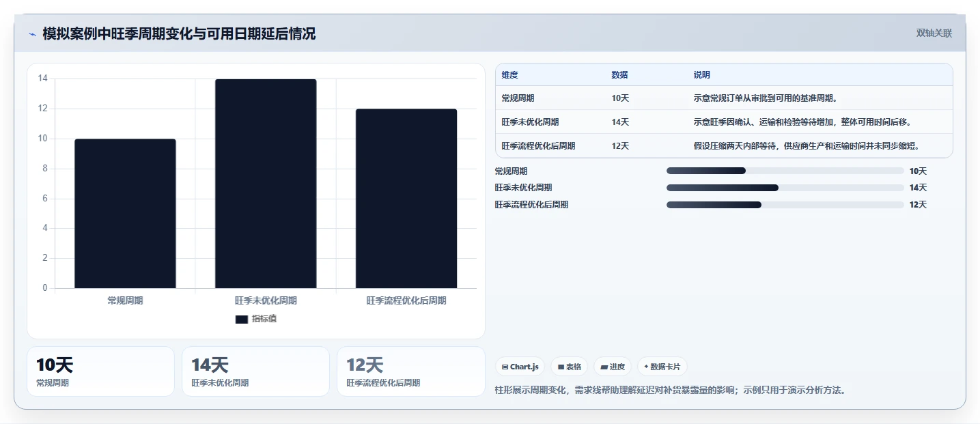Click the 常规周期 table row cell
The height and width of the screenshot is (424, 980).
point(518,98)
